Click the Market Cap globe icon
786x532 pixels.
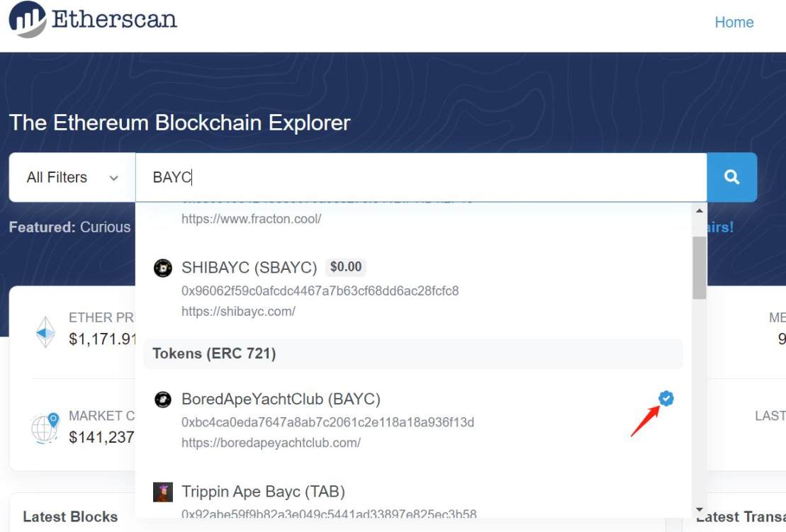coord(45,427)
